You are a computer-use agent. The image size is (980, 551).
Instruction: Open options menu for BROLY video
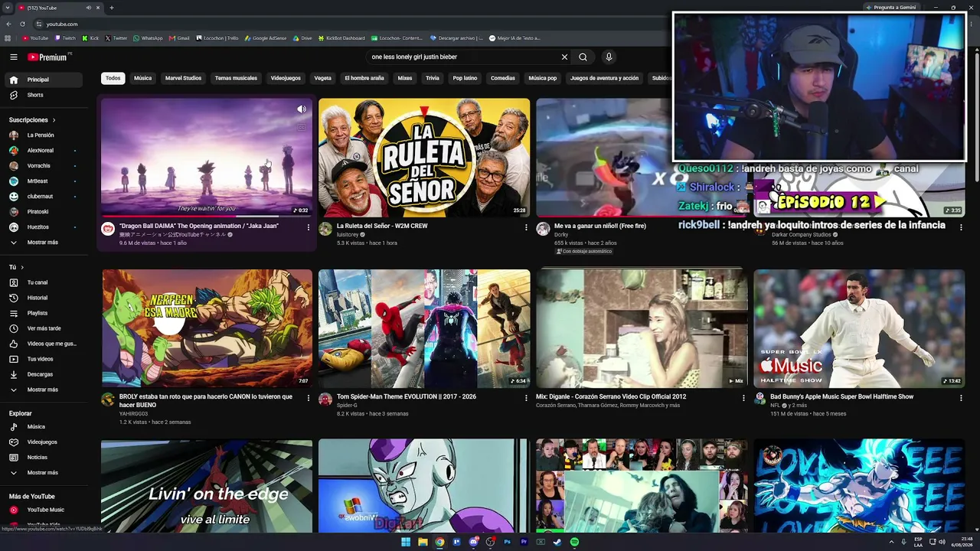click(x=309, y=398)
